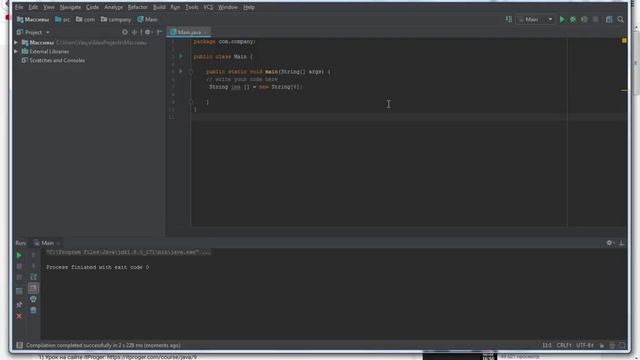
Task: Open the Analyze menu
Action: [x=113, y=7]
